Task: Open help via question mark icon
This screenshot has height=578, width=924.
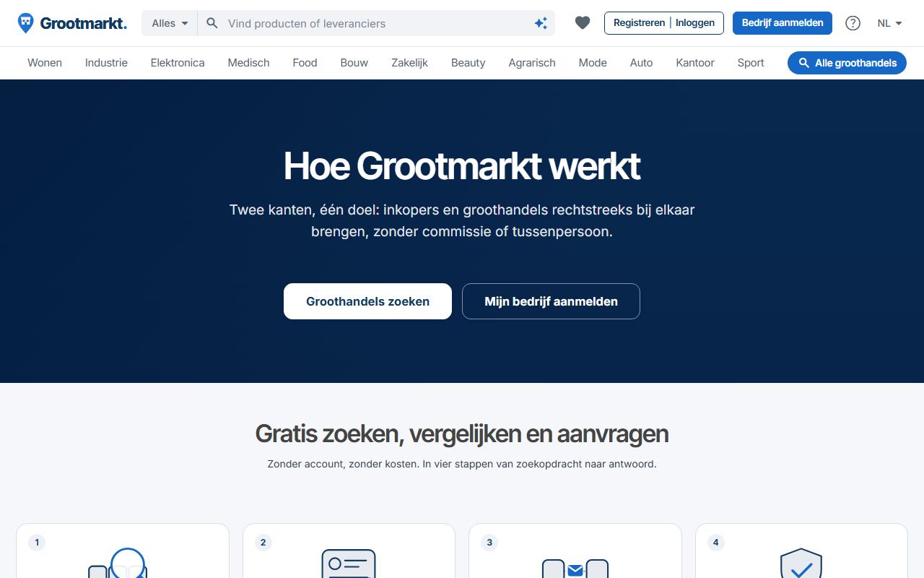Action: [x=853, y=23]
